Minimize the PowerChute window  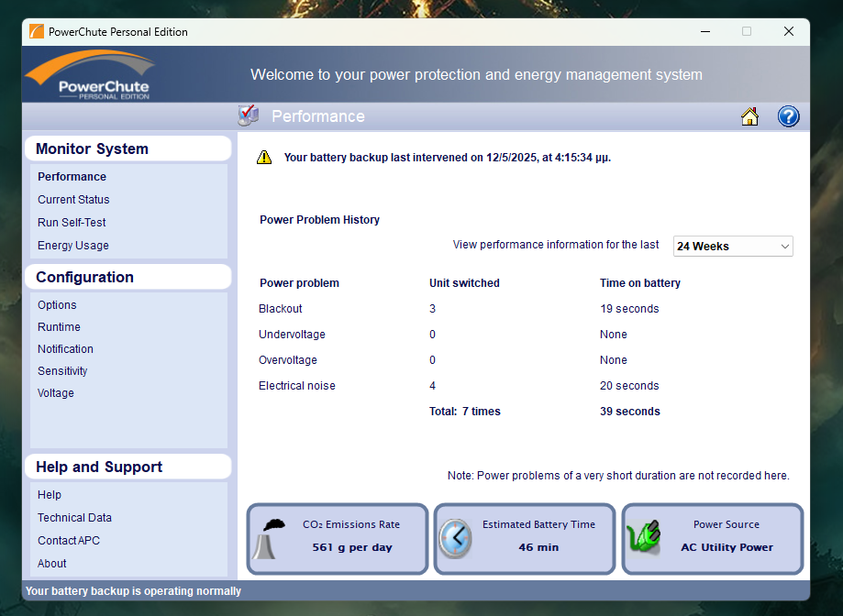(705, 32)
